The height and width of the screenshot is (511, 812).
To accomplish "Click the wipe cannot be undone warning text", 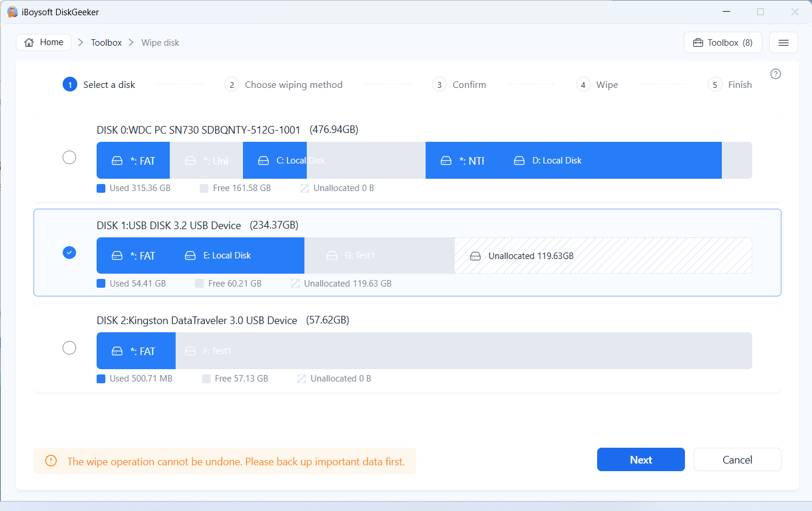I will pyautogui.click(x=236, y=462).
